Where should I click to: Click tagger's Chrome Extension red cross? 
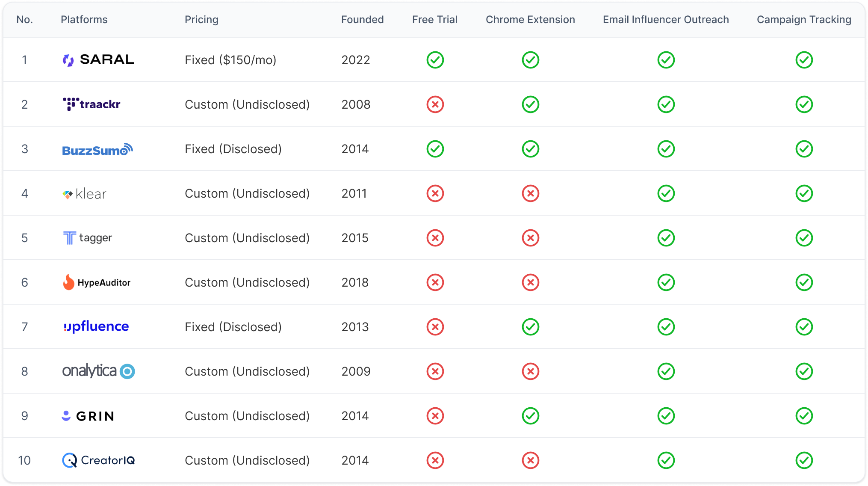(x=531, y=238)
